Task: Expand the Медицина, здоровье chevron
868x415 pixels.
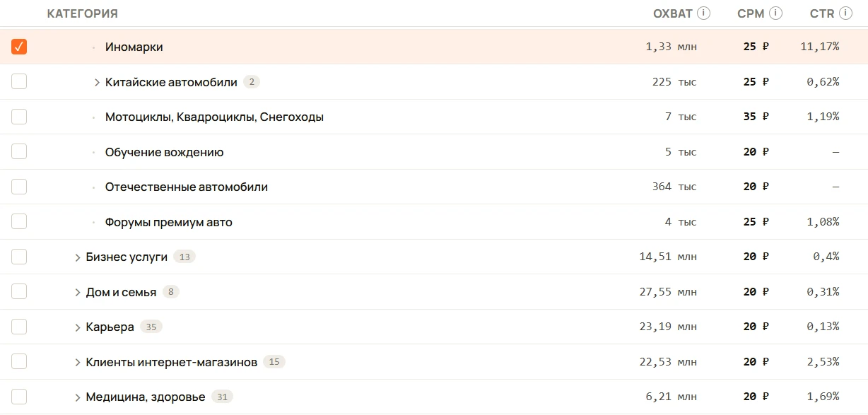Action: (78, 397)
